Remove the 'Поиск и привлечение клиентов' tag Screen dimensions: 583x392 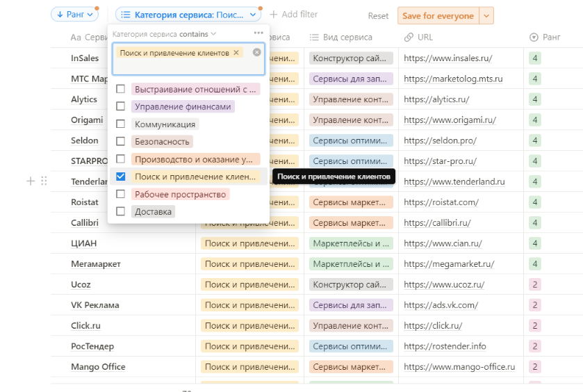pyautogui.click(x=236, y=53)
